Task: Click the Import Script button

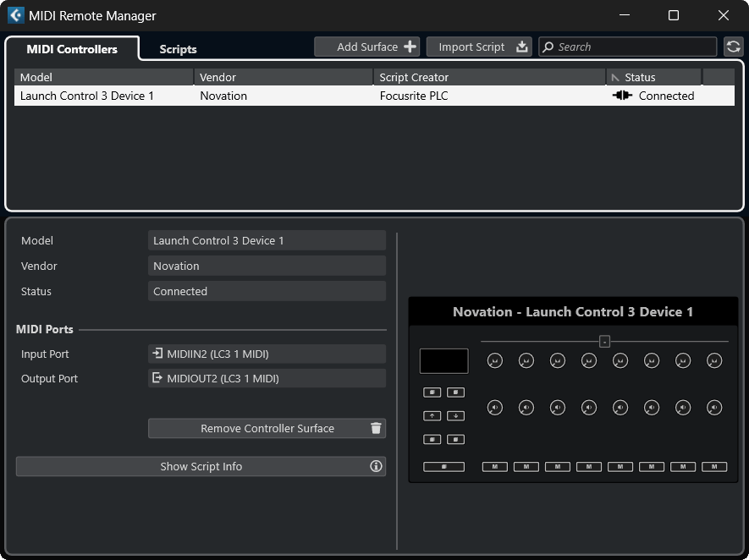Action: pos(479,47)
